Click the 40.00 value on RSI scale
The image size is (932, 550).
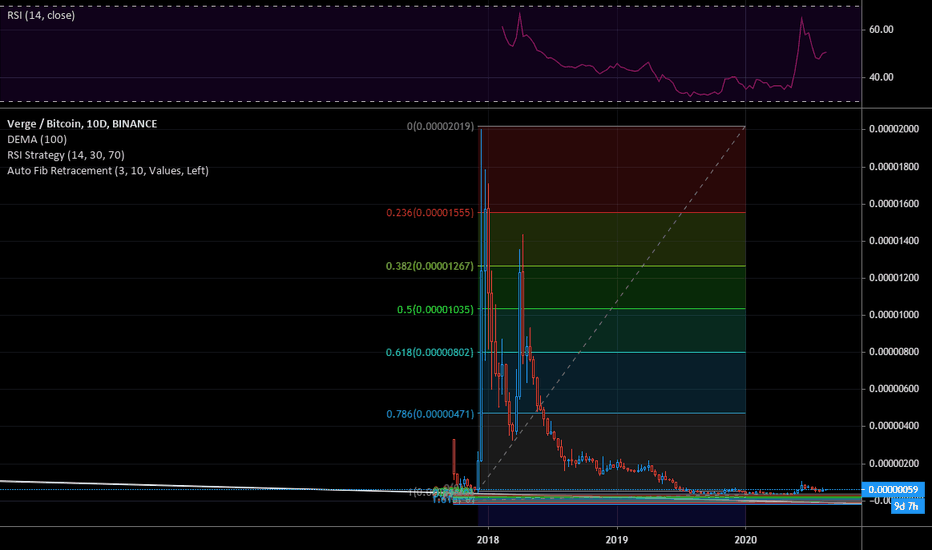[881, 77]
